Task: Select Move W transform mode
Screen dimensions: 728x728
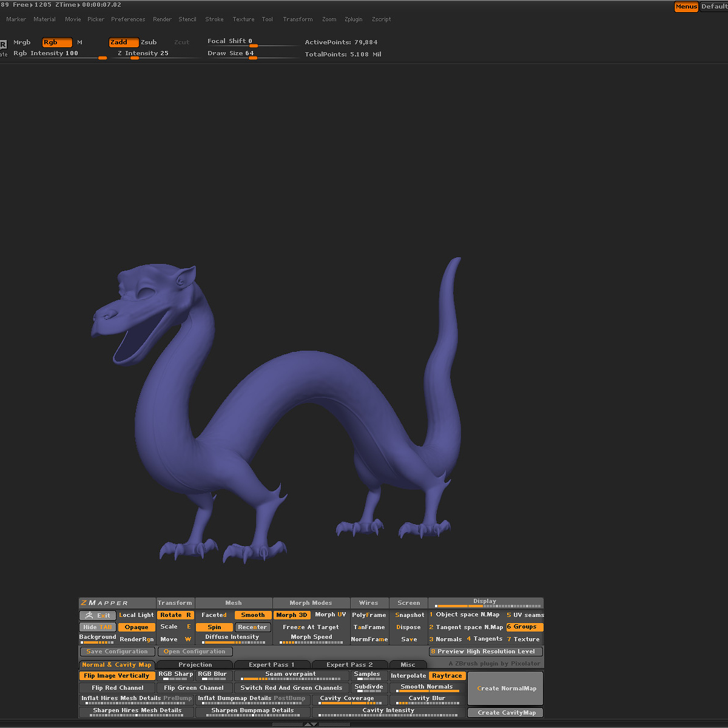Action: point(175,639)
